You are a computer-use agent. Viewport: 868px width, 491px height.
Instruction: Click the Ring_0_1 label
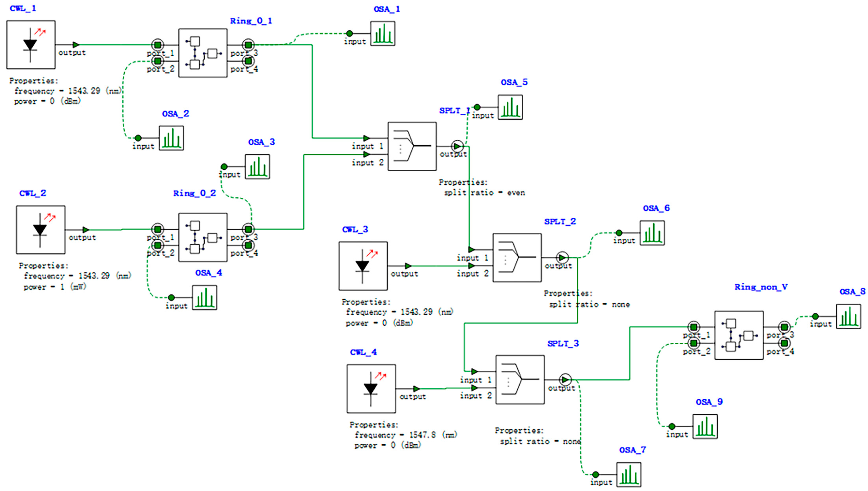pos(251,21)
